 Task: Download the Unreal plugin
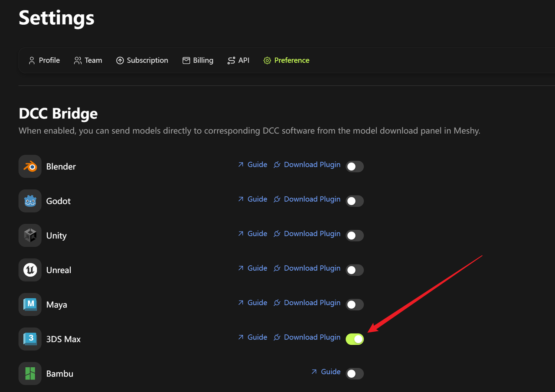click(x=307, y=268)
